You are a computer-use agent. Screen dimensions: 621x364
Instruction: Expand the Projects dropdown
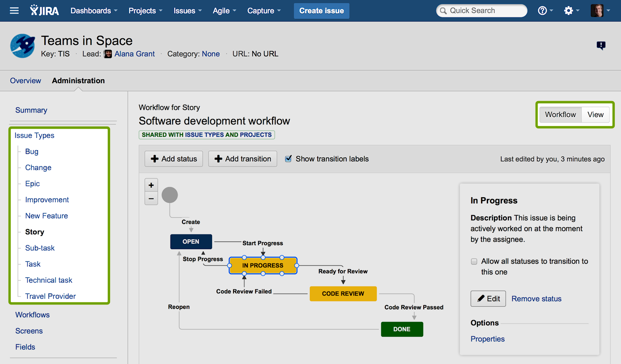coord(145,11)
